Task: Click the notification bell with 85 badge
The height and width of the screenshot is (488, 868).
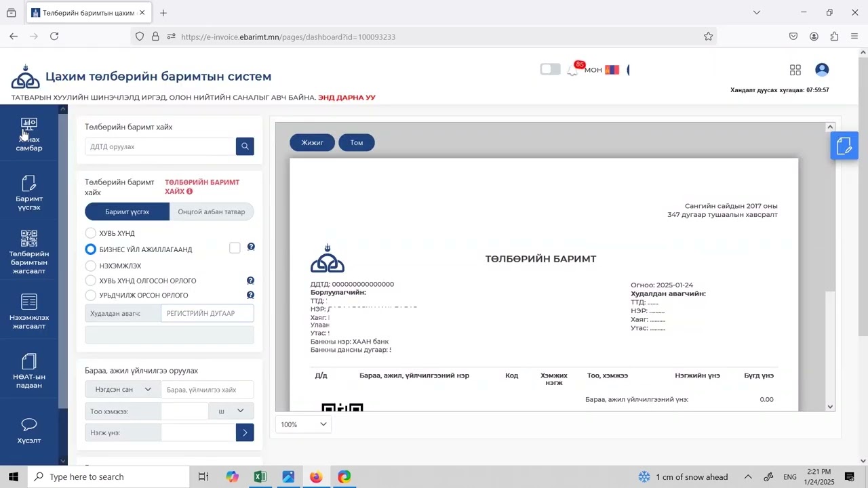Action: click(574, 69)
